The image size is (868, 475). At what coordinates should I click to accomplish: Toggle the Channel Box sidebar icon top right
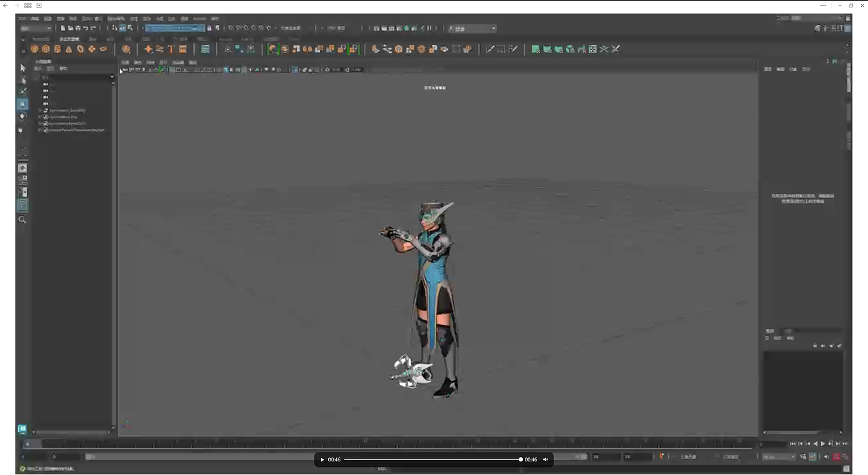tap(848, 28)
